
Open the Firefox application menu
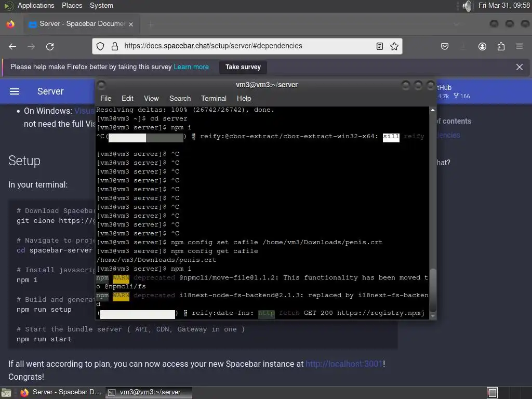519,46
